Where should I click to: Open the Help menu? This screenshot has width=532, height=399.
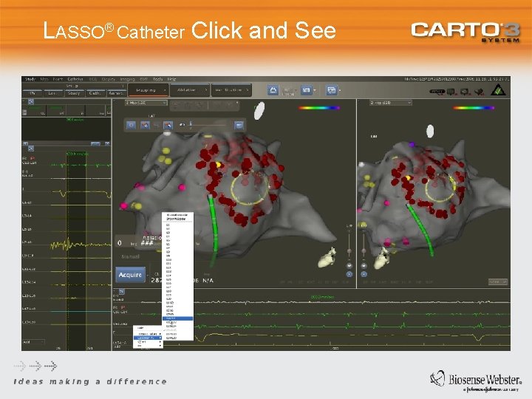[x=171, y=79]
